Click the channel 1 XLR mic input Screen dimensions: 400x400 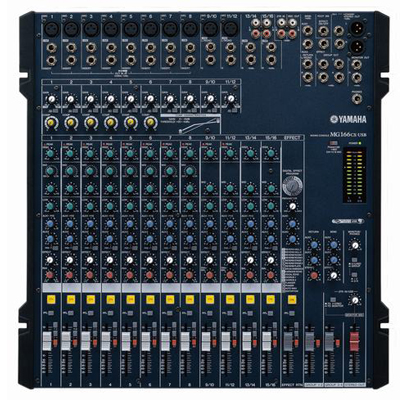pyautogui.click(x=51, y=29)
